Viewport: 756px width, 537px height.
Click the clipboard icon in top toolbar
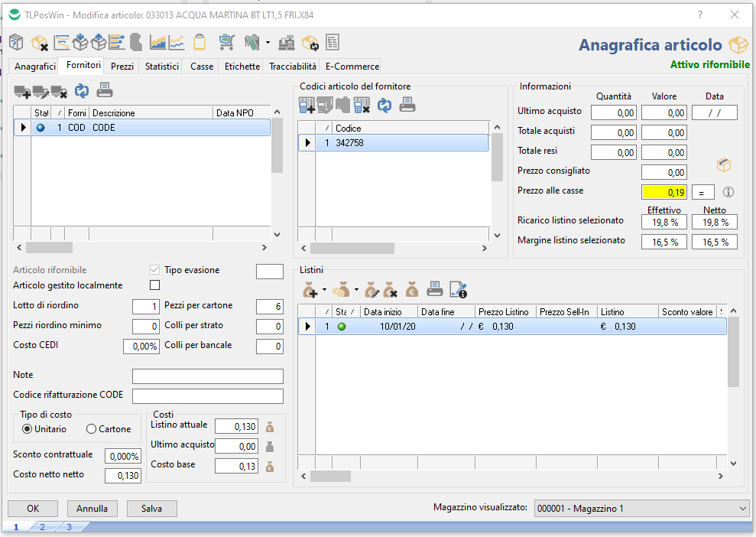[200, 42]
